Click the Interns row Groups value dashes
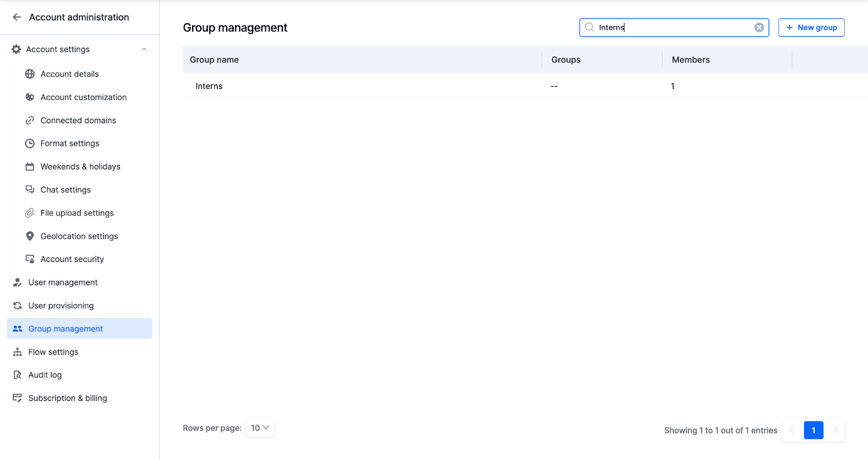 click(554, 86)
